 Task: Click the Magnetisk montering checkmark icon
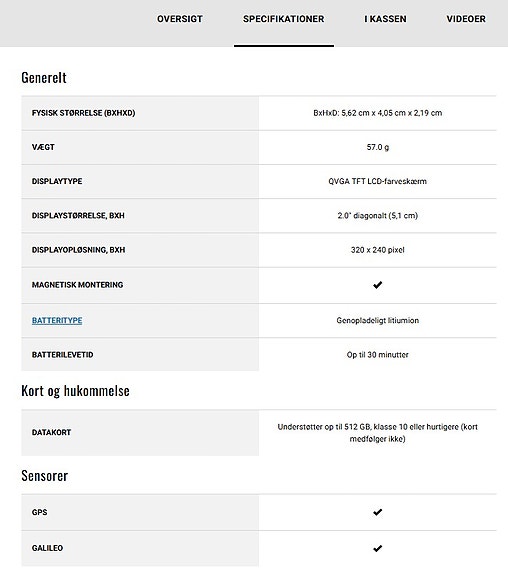(377, 285)
